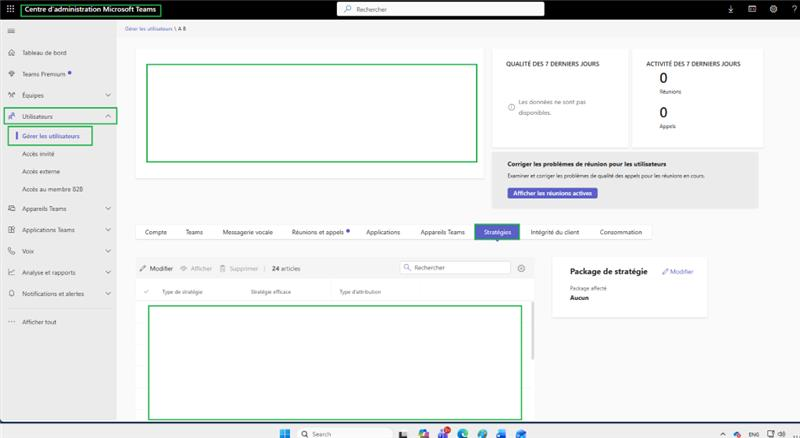Open Microsoft Edge from the taskbar
The width and height of the screenshot is (800, 438).
[463, 433]
